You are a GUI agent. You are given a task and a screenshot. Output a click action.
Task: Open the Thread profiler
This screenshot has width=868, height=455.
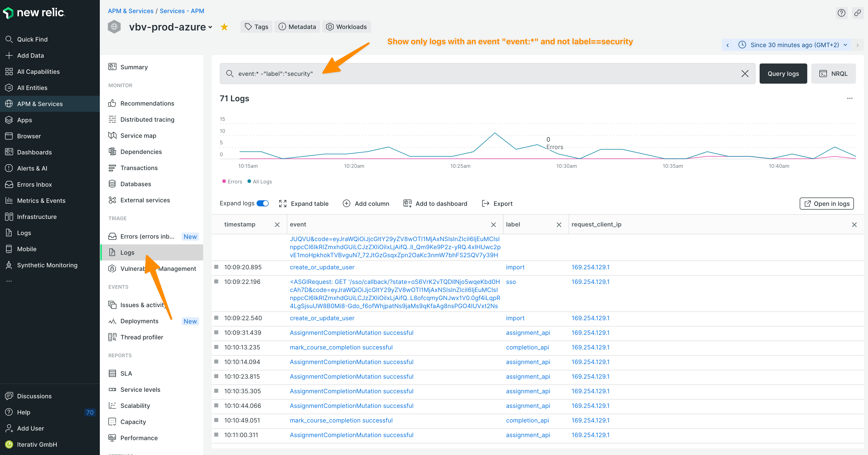pyautogui.click(x=142, y=337)
